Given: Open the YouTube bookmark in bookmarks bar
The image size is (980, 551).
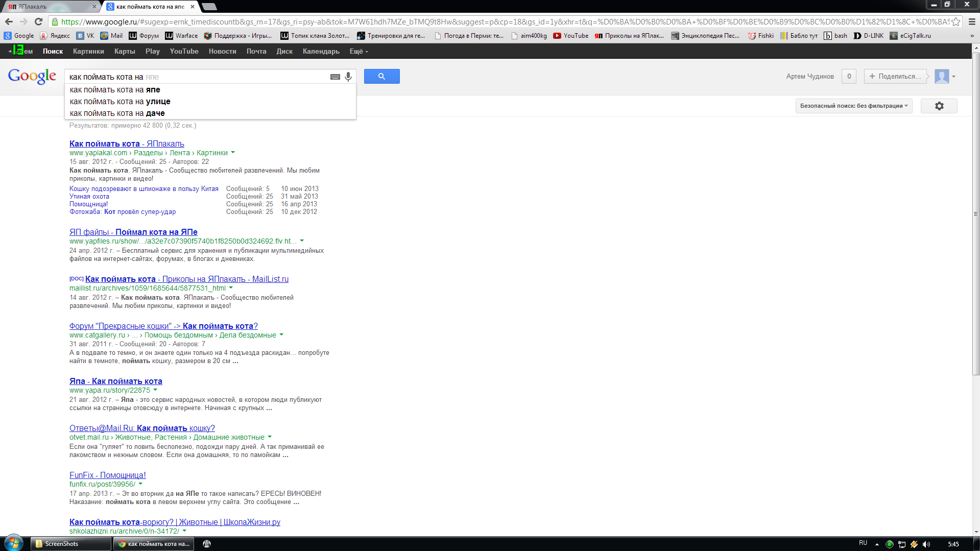Looking at the screenshot, I should (x=570, y=36).
